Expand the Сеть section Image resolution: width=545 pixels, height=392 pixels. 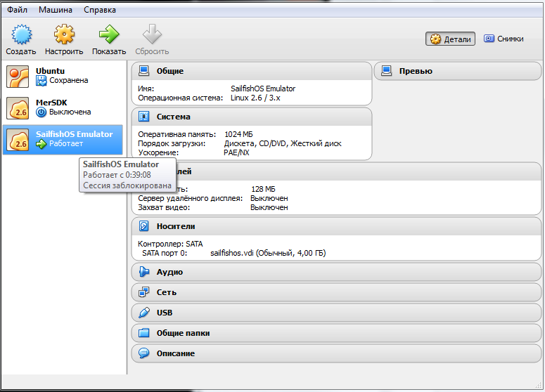(336, 292)
